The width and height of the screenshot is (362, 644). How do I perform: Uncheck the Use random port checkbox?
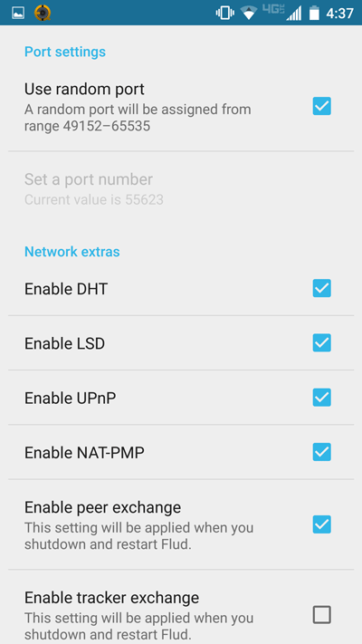[x=322, y=106]
